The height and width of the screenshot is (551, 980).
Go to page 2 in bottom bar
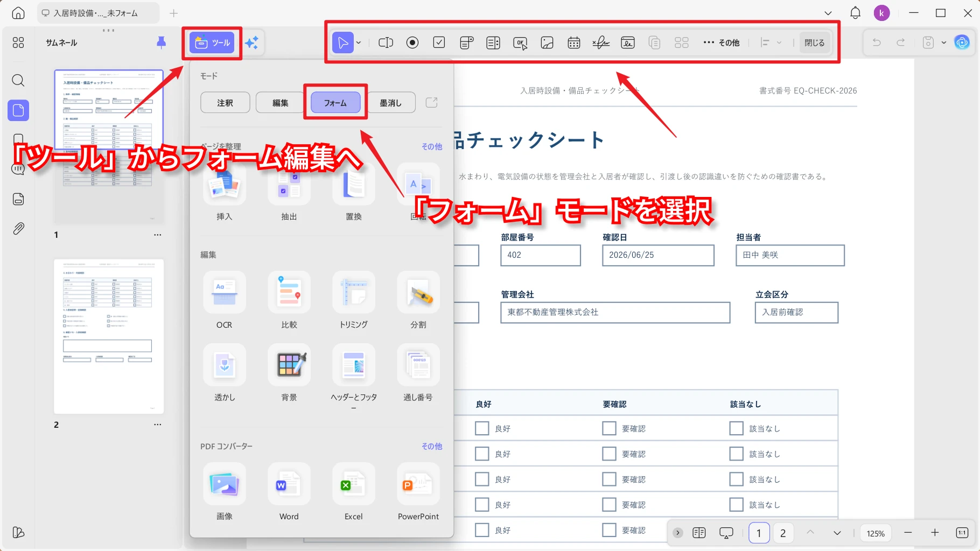[x=783, y=533]
